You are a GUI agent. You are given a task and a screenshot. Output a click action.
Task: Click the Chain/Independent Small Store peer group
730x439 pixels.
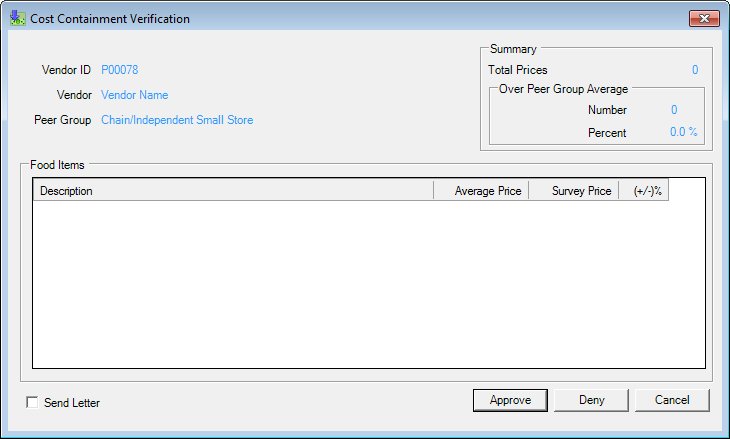point(177,120)
